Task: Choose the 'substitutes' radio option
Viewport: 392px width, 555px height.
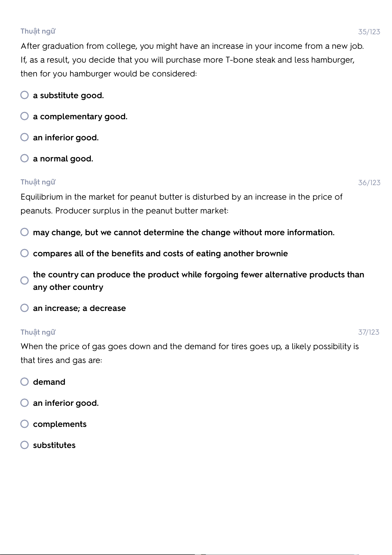Action: point(25,445)
